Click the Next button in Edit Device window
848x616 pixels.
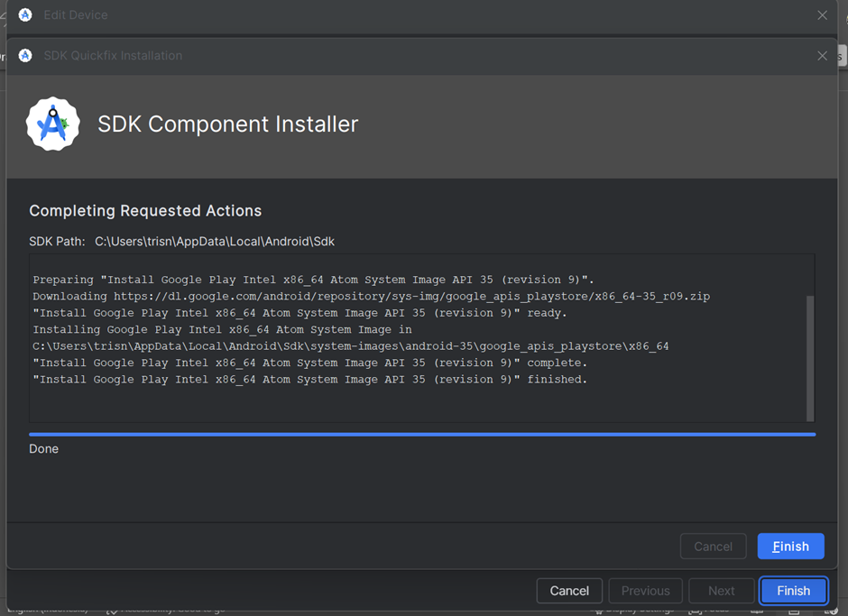(721, 591)
